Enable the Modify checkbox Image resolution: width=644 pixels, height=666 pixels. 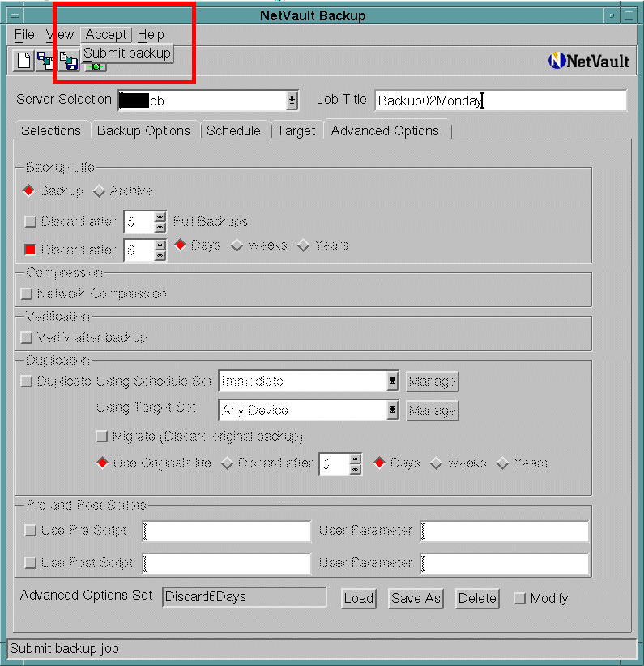520,599
